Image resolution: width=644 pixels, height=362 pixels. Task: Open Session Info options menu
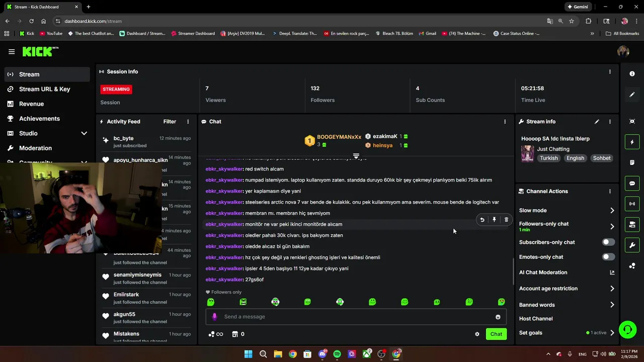[610, 71]
